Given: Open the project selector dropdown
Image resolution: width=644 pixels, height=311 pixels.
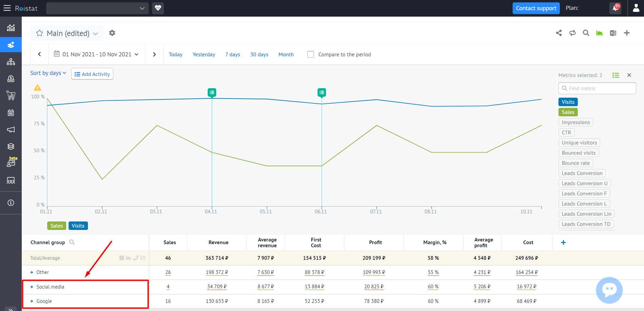Looking at the screenshot, I should [x=97, y=8].
